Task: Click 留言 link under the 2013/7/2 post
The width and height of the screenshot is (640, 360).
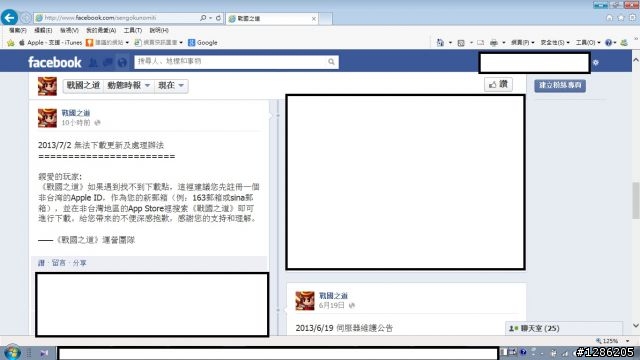Action: tap(59, 263)
